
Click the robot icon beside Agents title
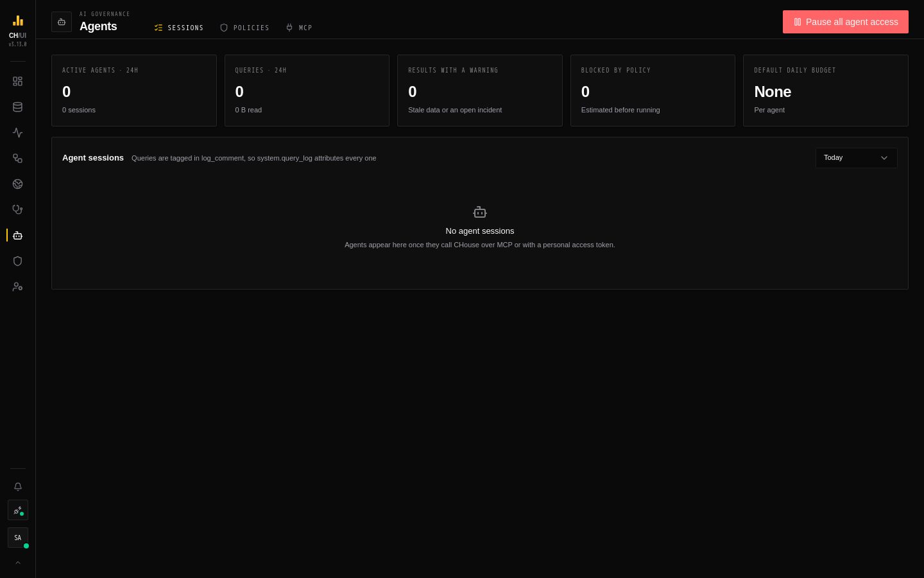click(62, 22)
